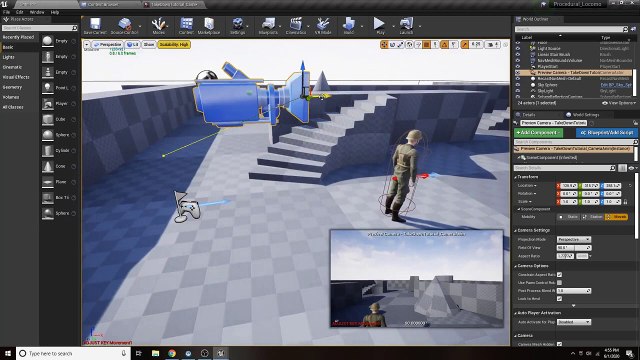Image resolution: width=640 pixels, height=360 pixels.
Task: Toggle VR Mode toolbar icon
Action: [x=322, y=26]
